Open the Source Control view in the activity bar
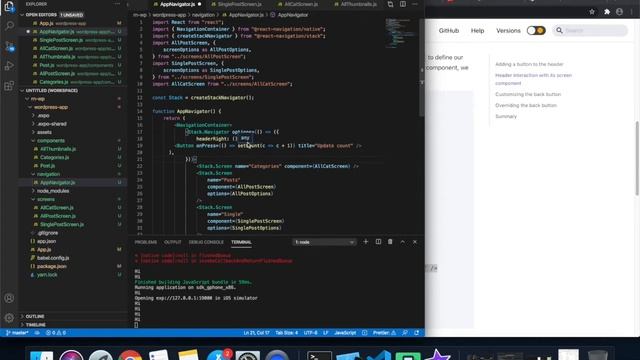This screenshot has width=640, height=360. pos(9,46)
